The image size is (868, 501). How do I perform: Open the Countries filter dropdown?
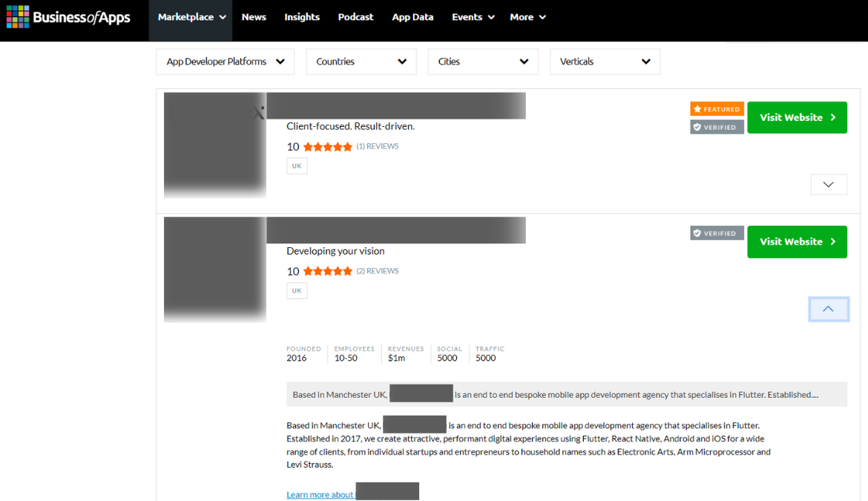point(361,62)
